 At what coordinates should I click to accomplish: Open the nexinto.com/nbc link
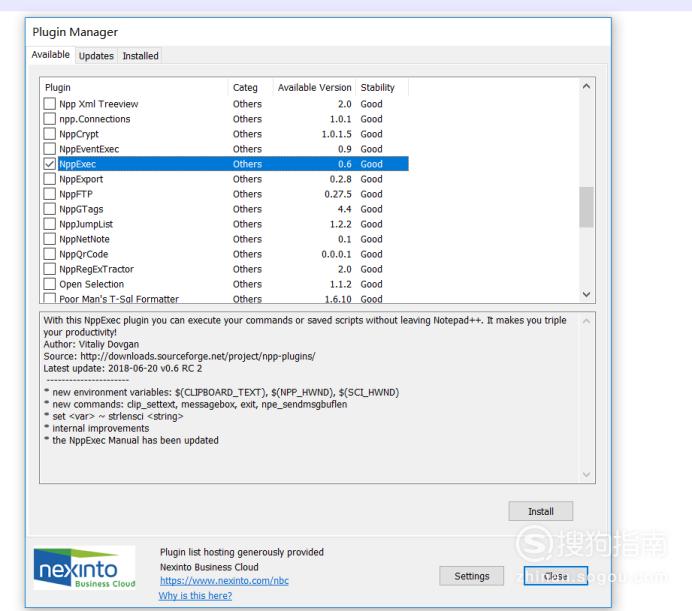(224, 581)
